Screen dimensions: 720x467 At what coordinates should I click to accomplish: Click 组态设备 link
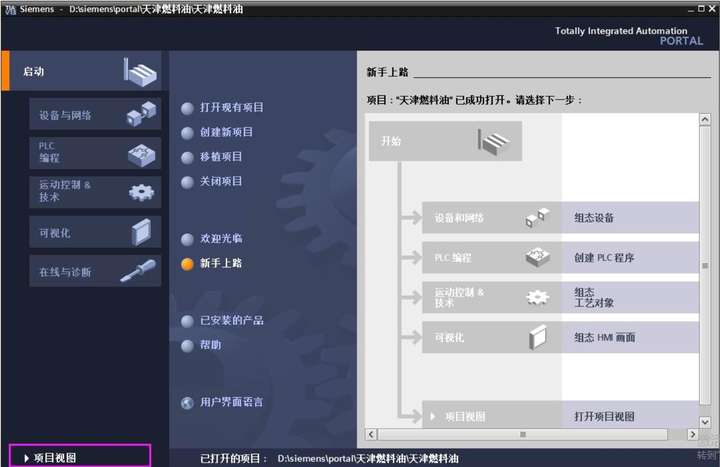[594, 218]
